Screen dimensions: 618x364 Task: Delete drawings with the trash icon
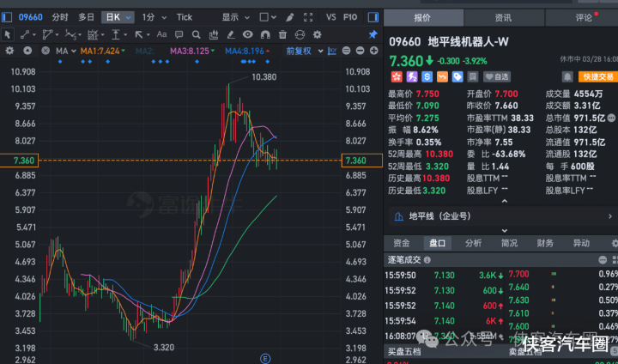(x=282, y=34)
